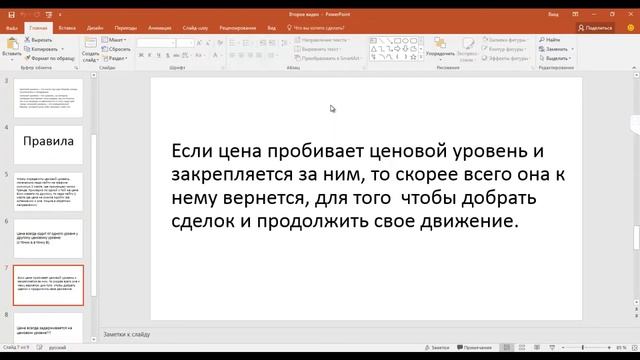Copy selection with Копировать
Viewport: 640px width, 360px height.
[41, 49]
